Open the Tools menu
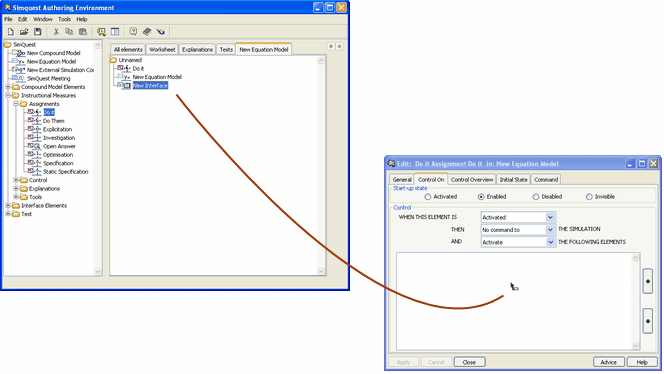 [x=64, y=19]
